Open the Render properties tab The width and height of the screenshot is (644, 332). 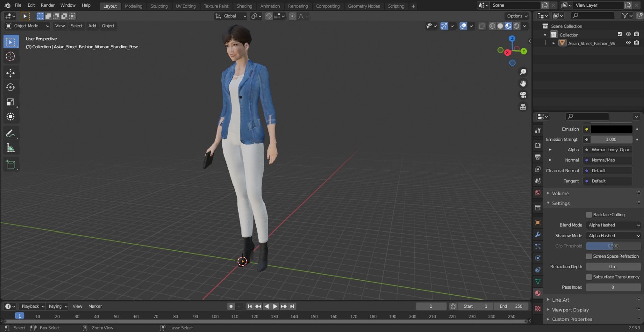point(538,145)
